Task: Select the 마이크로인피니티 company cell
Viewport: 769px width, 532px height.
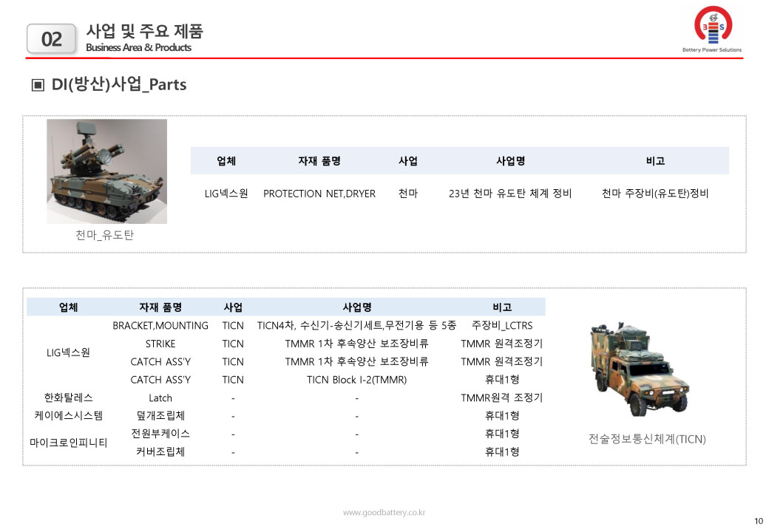Action: click(68, 443)
